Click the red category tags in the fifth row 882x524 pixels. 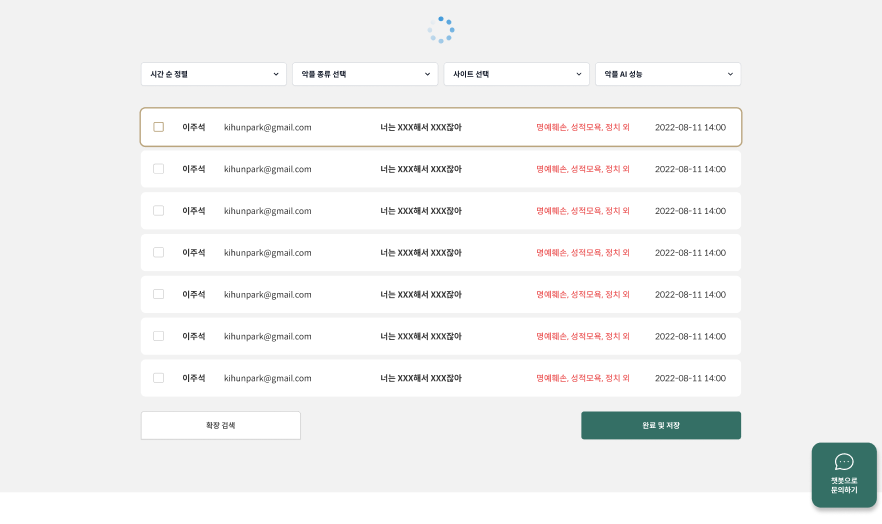(583, 294)
